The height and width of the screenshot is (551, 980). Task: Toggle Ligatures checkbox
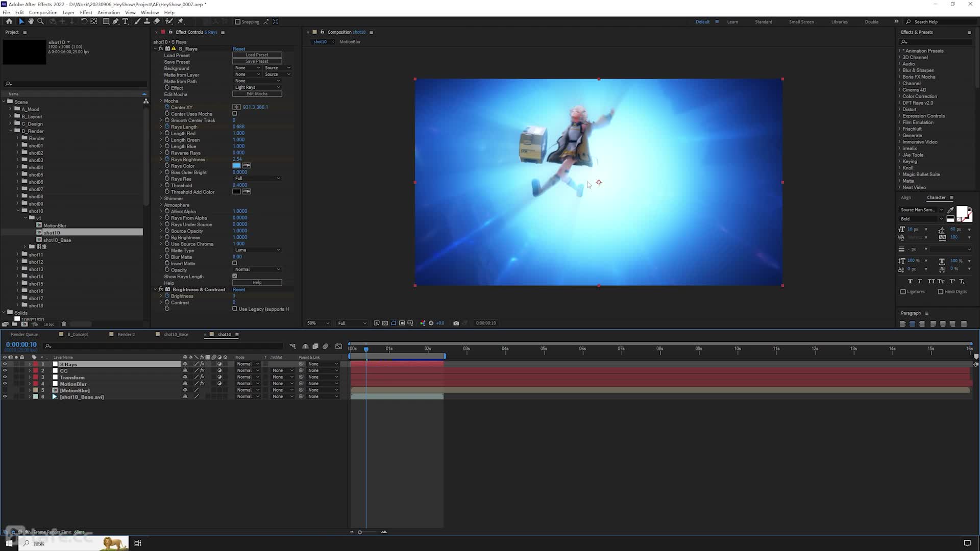(903, 292)
